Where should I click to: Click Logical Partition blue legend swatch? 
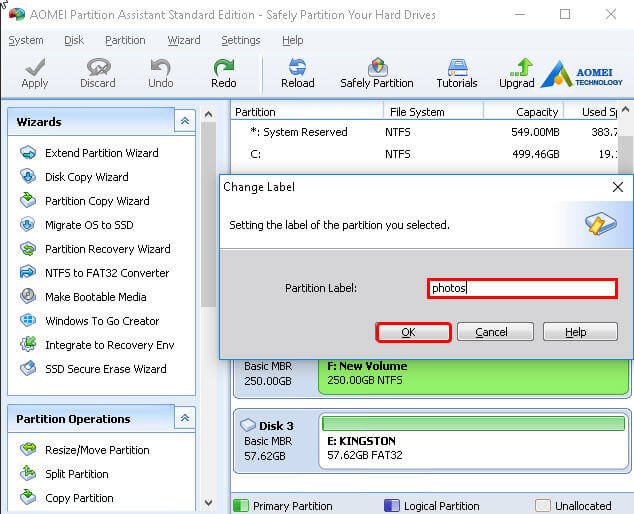click(391, 506)
